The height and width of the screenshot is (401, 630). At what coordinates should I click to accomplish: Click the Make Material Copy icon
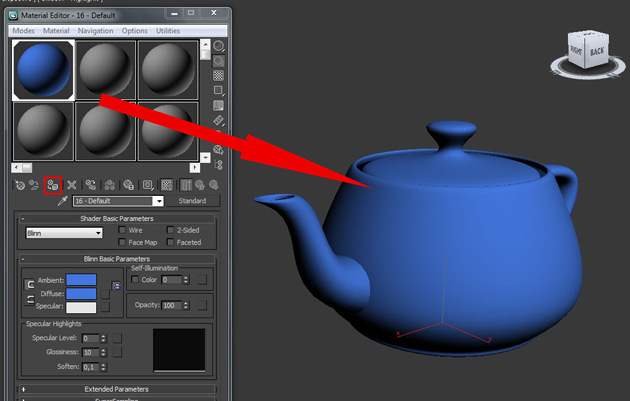coord(91,185)
